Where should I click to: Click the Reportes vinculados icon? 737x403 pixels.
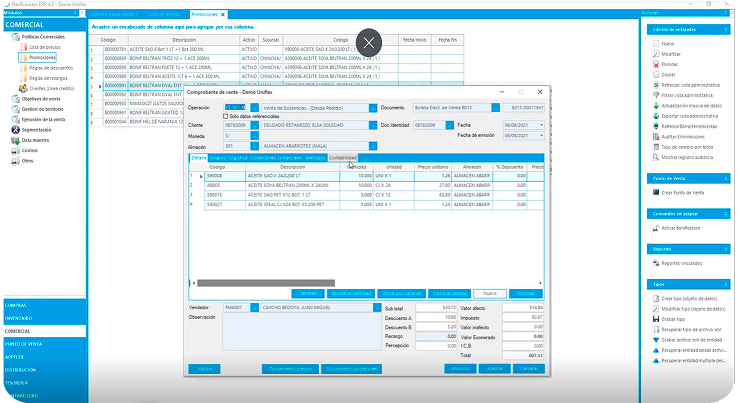tap(653, 262)
